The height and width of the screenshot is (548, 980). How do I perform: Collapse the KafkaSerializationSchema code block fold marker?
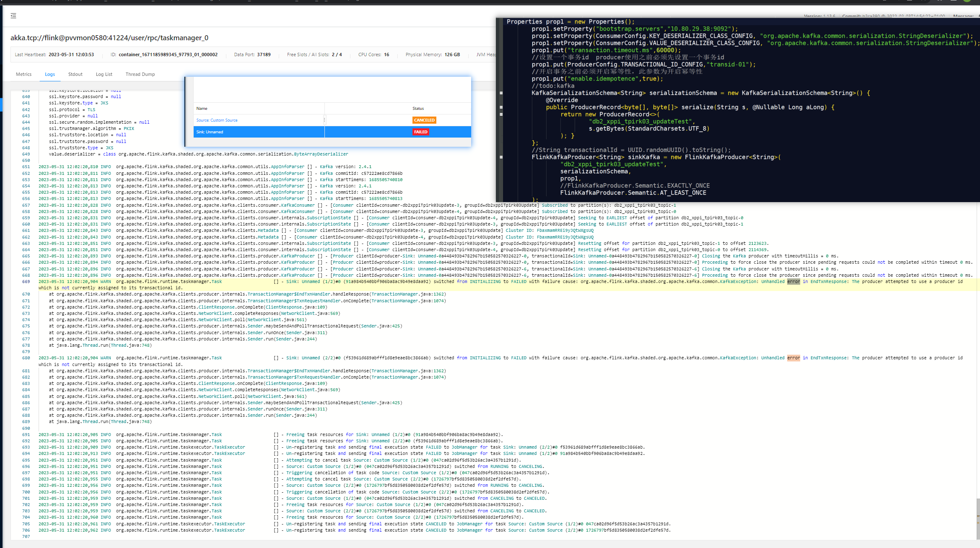click(501, 93)
